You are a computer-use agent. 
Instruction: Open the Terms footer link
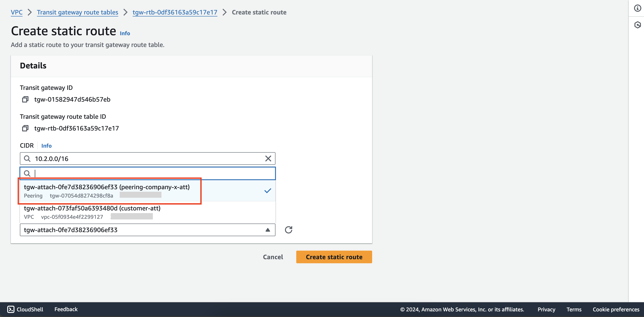tap(574, 309)
